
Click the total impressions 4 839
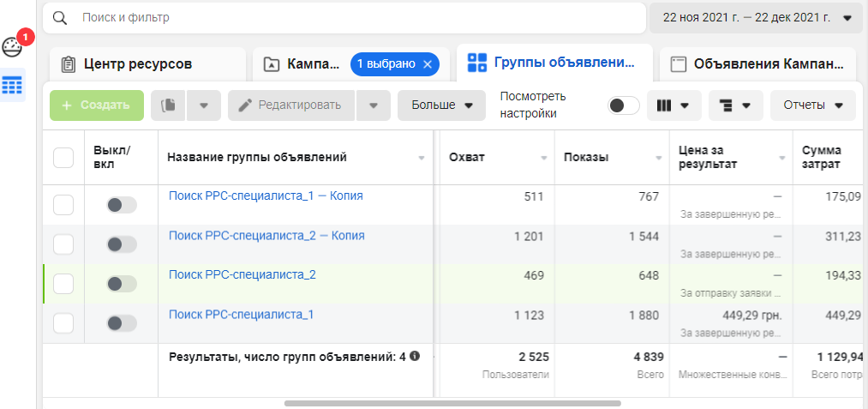tap(649, 357)
